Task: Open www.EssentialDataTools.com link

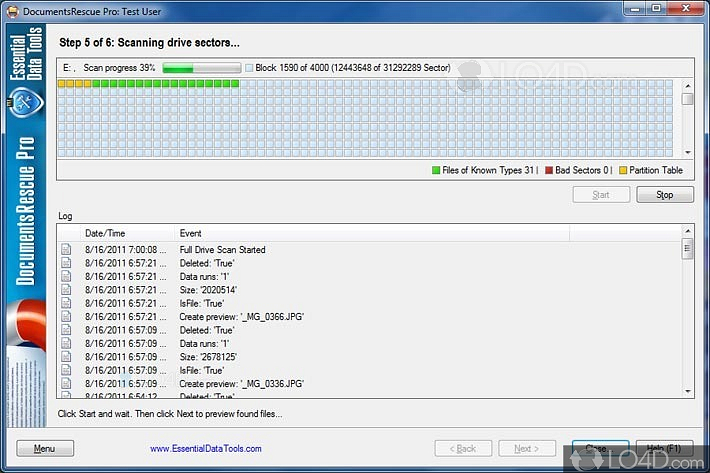Action: tap(206, 449)
